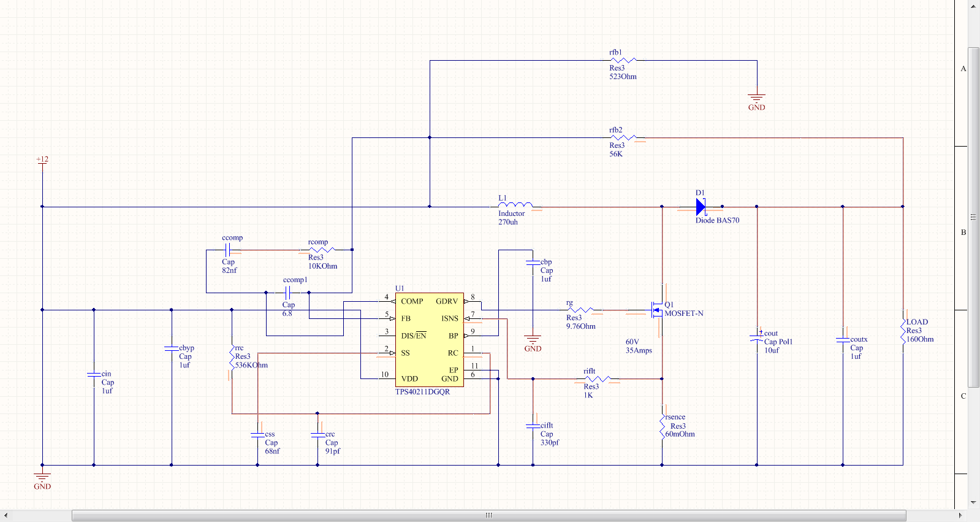This screenshot has width=980, height=522.
Task: Select capacitor ccomp1 symbol
Action: (287, 293)
